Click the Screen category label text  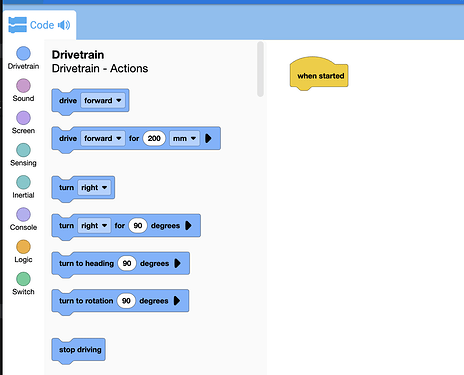tap(23, 131)
